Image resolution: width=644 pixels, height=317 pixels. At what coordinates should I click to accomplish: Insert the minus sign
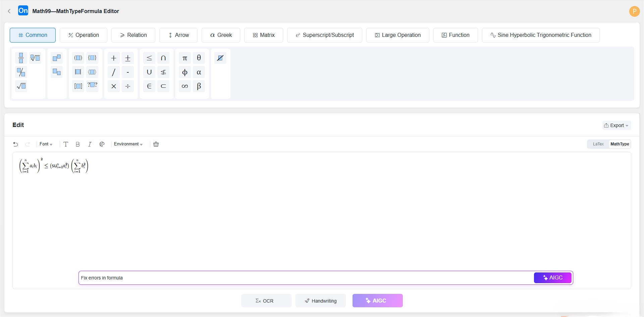128,72
